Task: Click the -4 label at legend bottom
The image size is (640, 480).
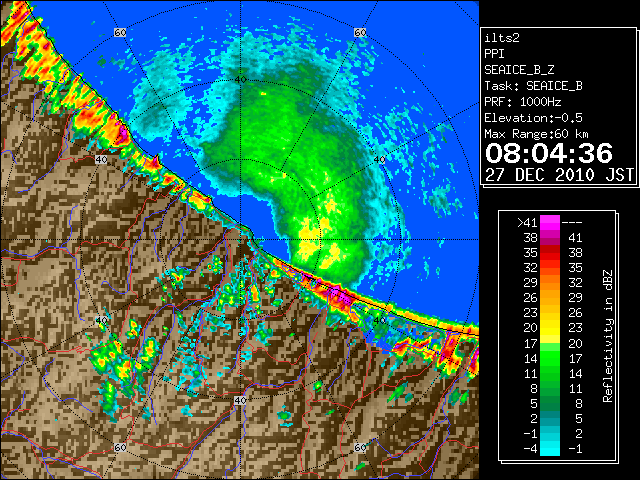Action: pyautogui.click(x=530, y=449)
